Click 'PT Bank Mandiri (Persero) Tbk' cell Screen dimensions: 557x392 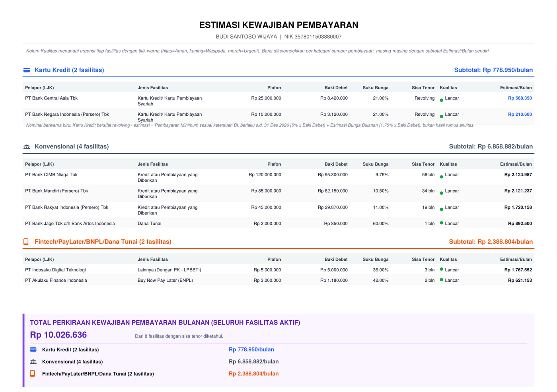point(56,191)
